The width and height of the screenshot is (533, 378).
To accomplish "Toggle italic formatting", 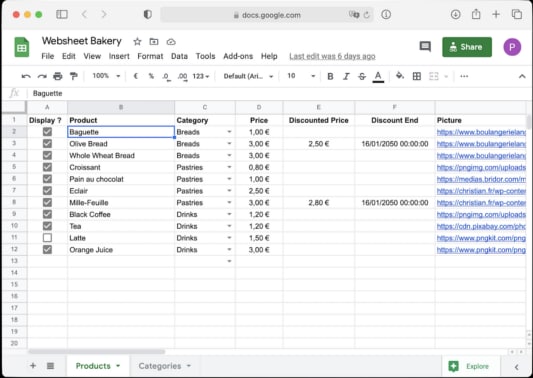I will tap(346, 76).
